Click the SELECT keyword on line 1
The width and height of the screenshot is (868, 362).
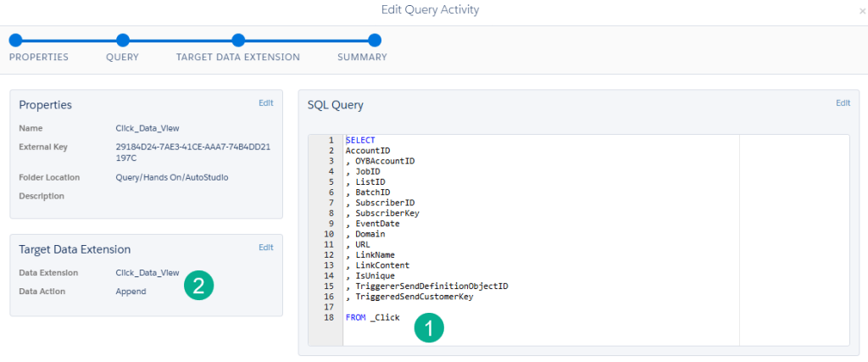pyautogui.click(x=360, y=140)
